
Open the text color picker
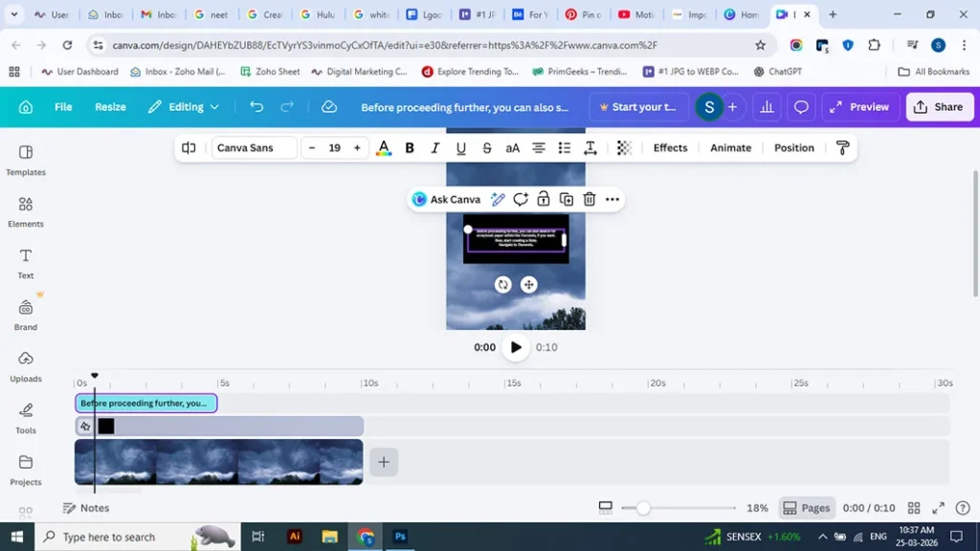384,147
